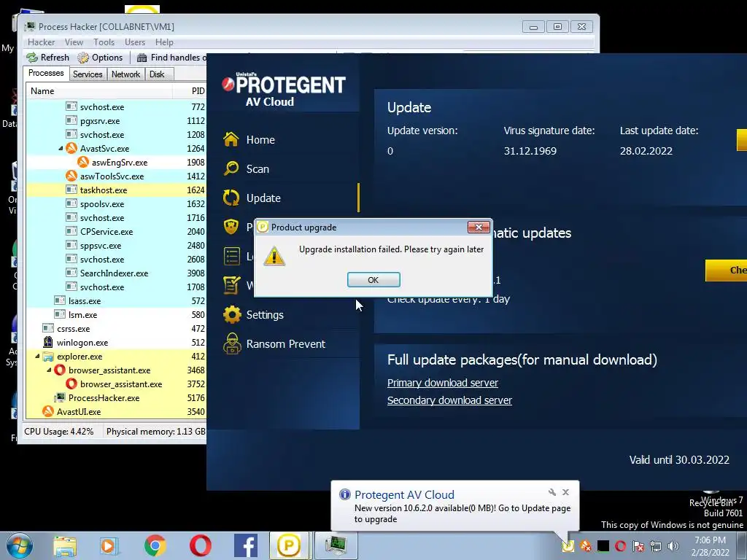Click Refresh in Process Hacker toolbar

[x=47, y=58]
